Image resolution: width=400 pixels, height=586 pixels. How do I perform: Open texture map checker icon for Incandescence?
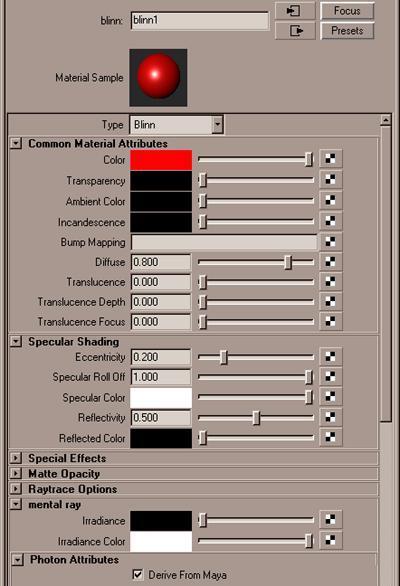click(x=330, y=221)
